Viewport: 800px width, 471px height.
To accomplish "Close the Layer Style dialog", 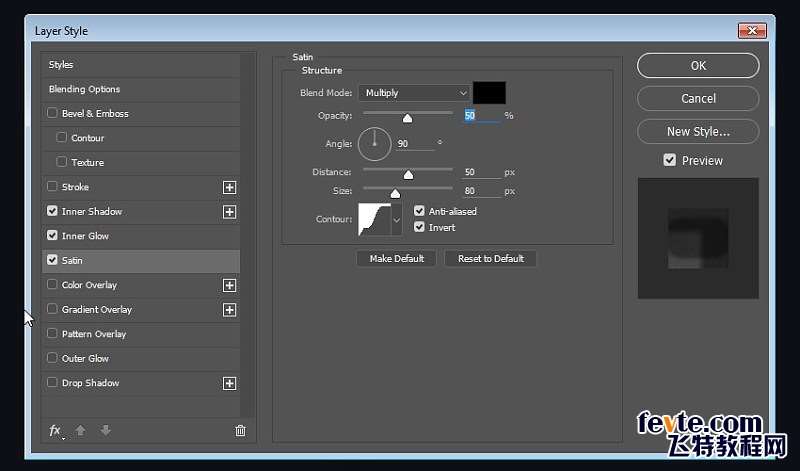I will (x=752, y=31).
